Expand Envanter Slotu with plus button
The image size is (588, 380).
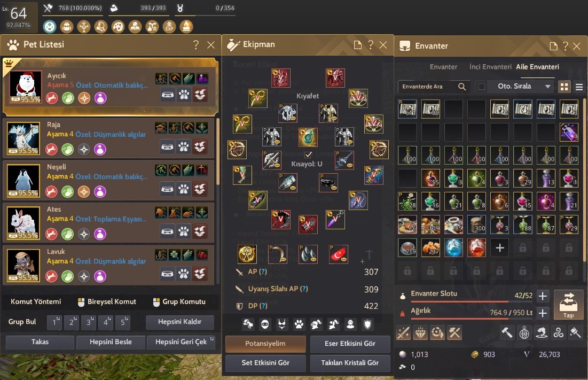(543, 296)
